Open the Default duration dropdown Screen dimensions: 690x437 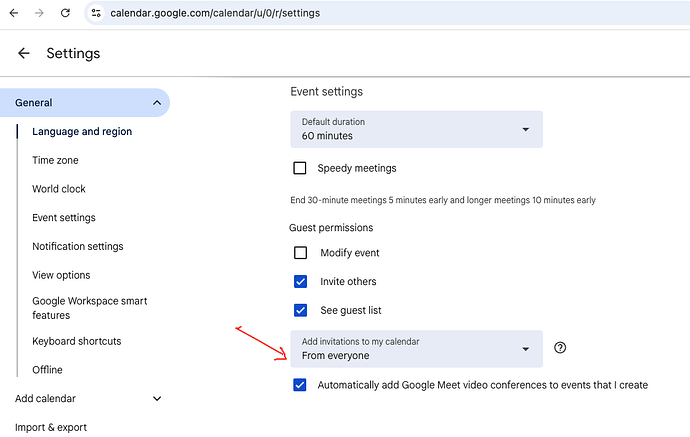[416, 129]
